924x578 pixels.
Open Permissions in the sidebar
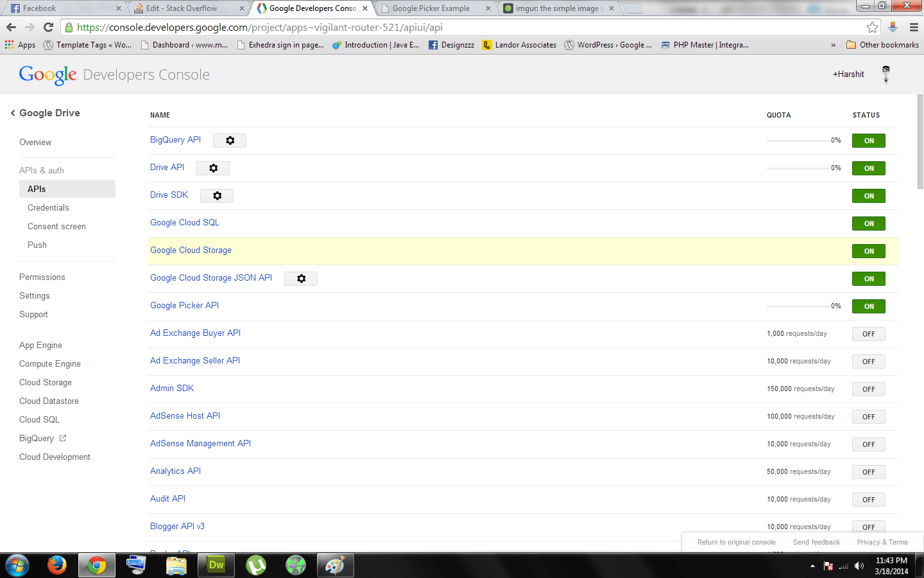tap(42, 277)
